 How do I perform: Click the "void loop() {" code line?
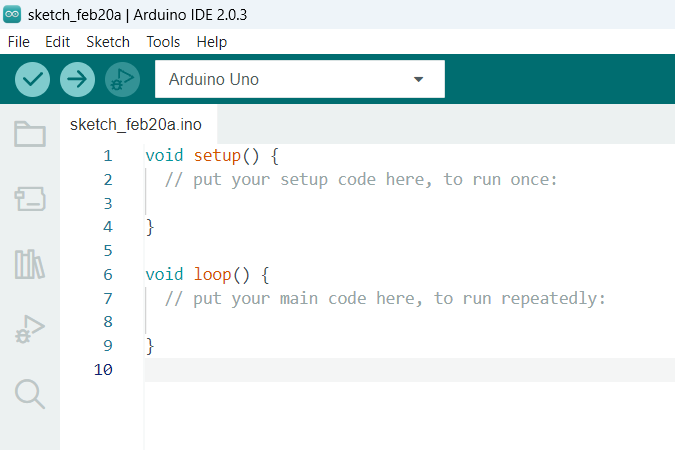point(207,274)
